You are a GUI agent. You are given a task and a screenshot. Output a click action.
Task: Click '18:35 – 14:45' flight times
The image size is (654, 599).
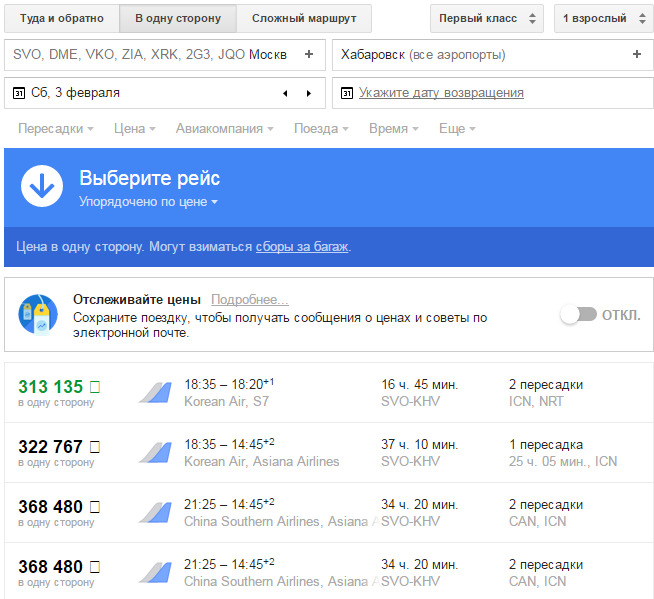pos(229,444)
